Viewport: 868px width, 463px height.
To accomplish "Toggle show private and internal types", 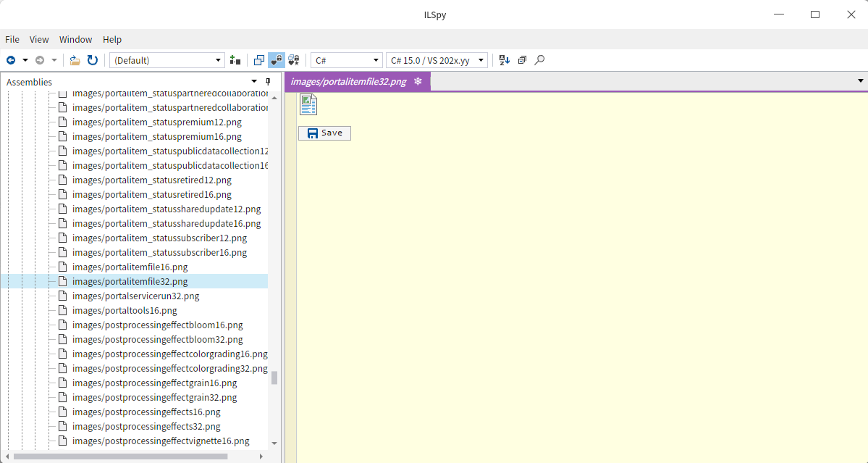I will tap(277, 60).
